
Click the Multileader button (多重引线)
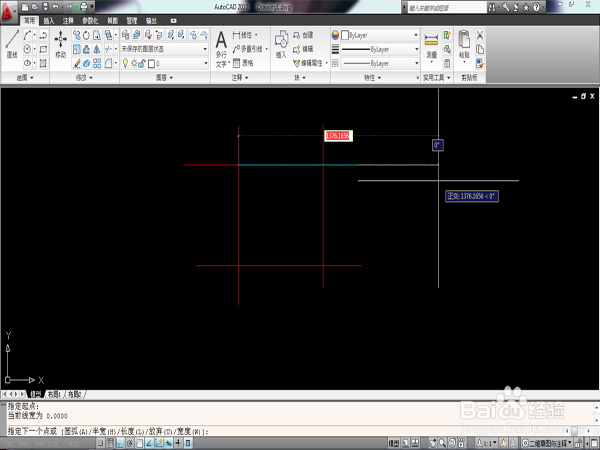(250, 49)
